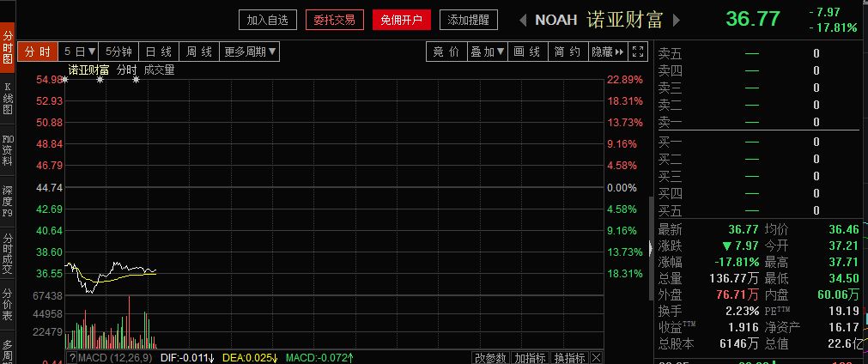
Task: Click the 成交量 legend label
Action: pos(160,70)
